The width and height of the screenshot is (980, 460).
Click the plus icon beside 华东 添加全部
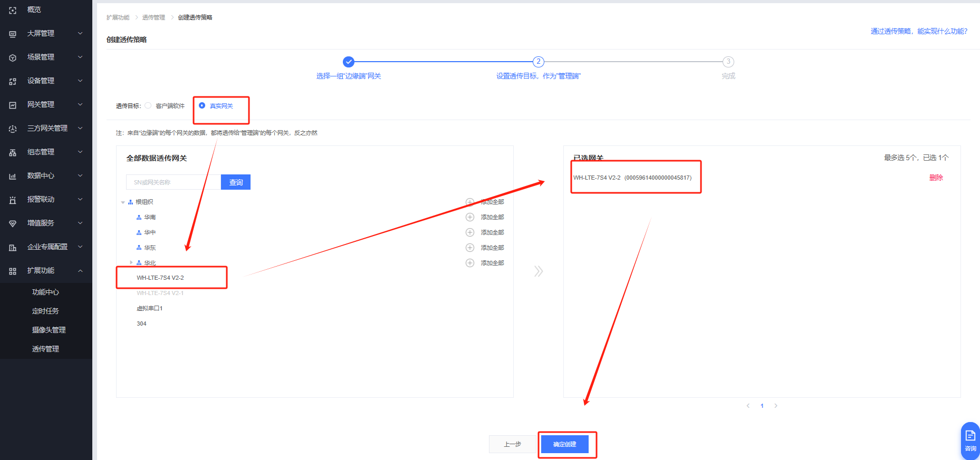pyautogui.click(x=469, y=248)
